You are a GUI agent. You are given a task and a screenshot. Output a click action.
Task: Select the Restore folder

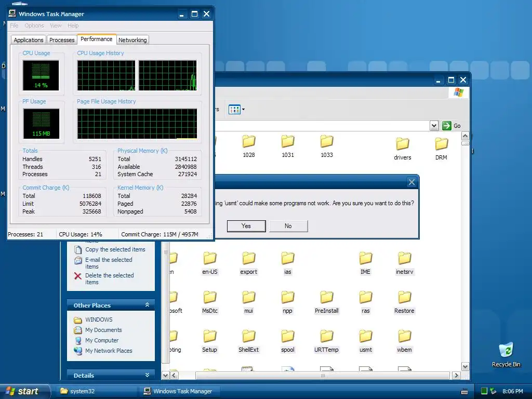pyautogui.click(x=404, y=302)
